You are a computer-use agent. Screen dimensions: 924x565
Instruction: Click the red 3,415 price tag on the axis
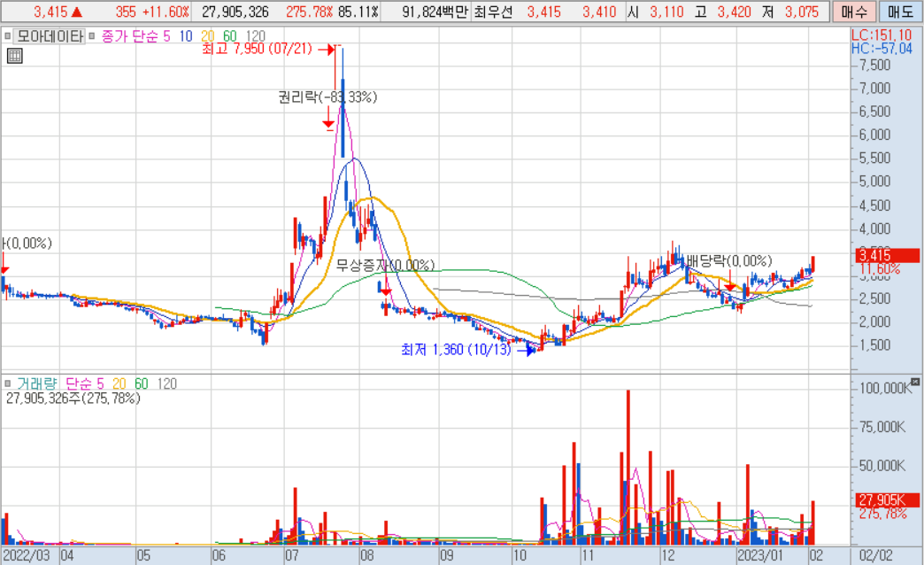[x=888, y=255]
